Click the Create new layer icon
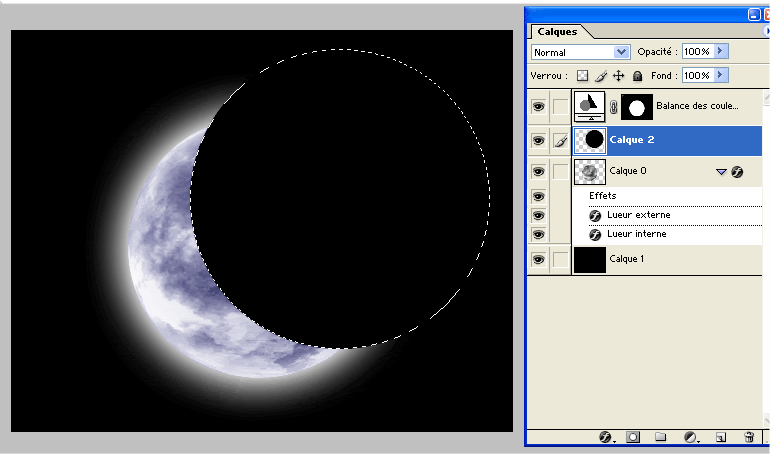This screenshot has width=770, height=454. pyautogui.click(x=720, y=438)
